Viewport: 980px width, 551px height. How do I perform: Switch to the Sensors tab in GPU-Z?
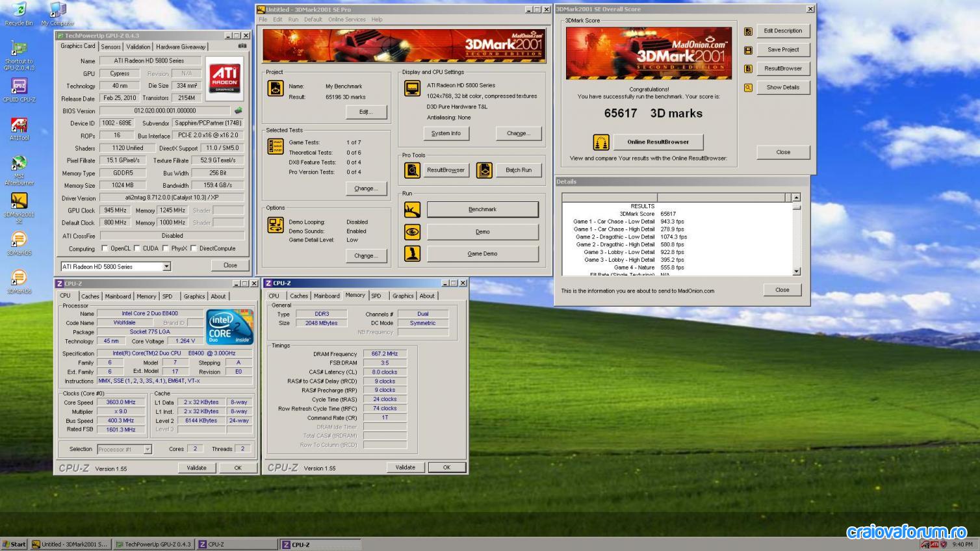pos(110,47)
